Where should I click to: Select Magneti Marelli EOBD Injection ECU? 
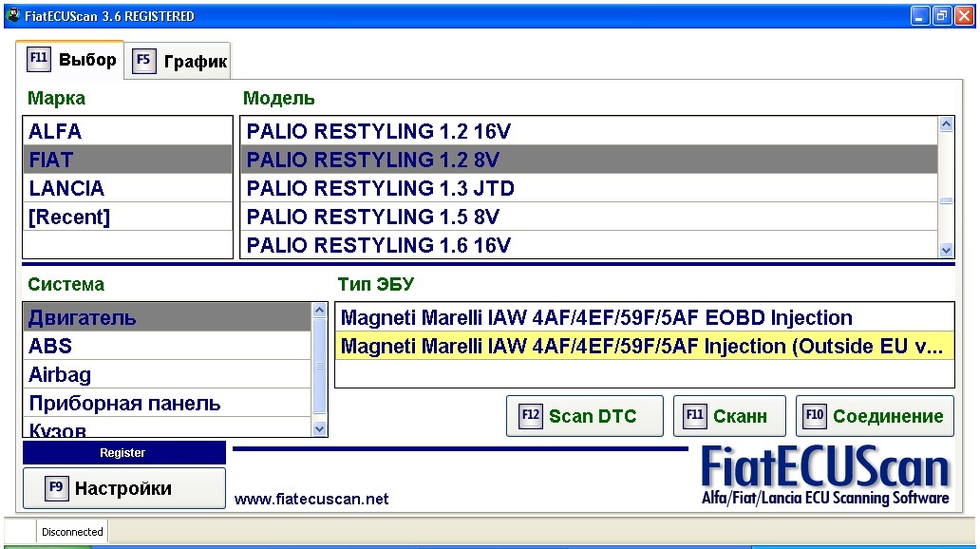point(645,317)
